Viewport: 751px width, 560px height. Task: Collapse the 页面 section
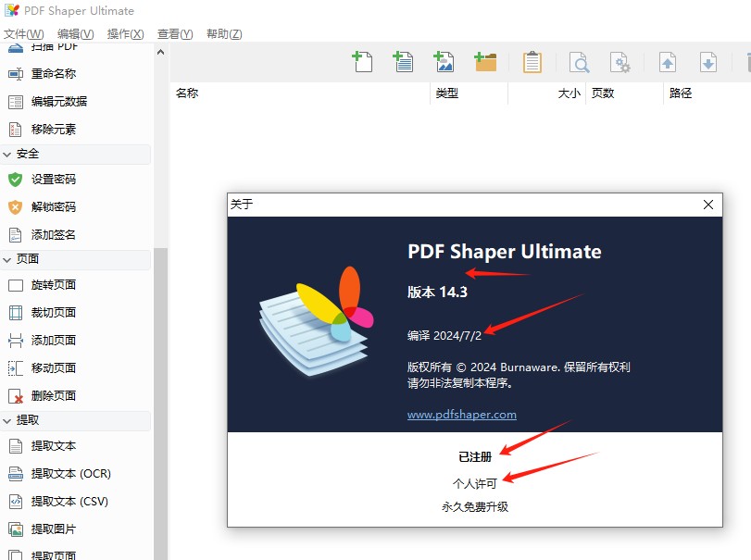(x=8, y=259)
